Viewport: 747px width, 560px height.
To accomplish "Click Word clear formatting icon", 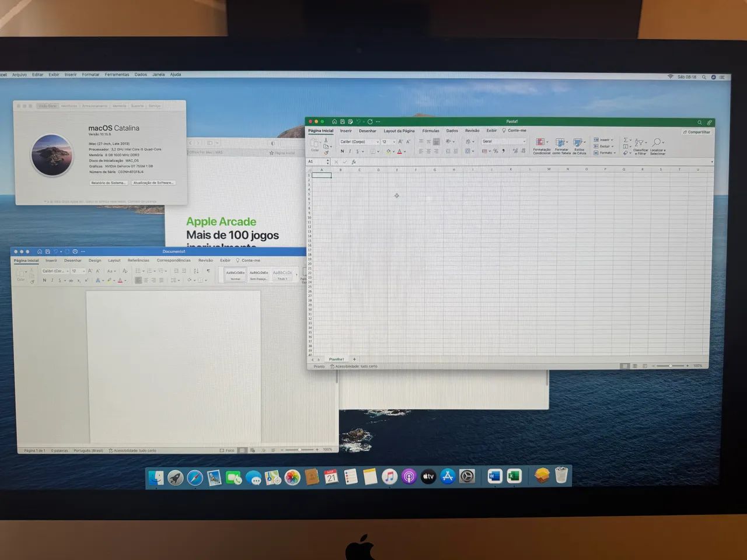I will 125,271.
